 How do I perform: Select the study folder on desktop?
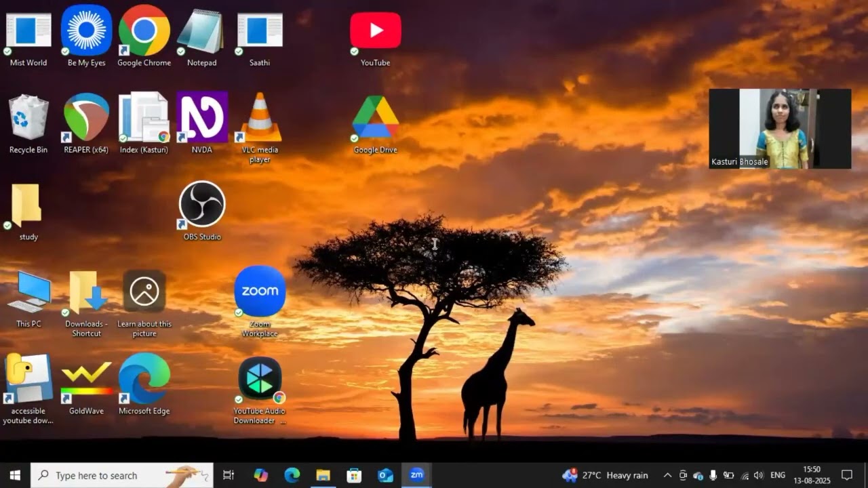coord(28,211)
